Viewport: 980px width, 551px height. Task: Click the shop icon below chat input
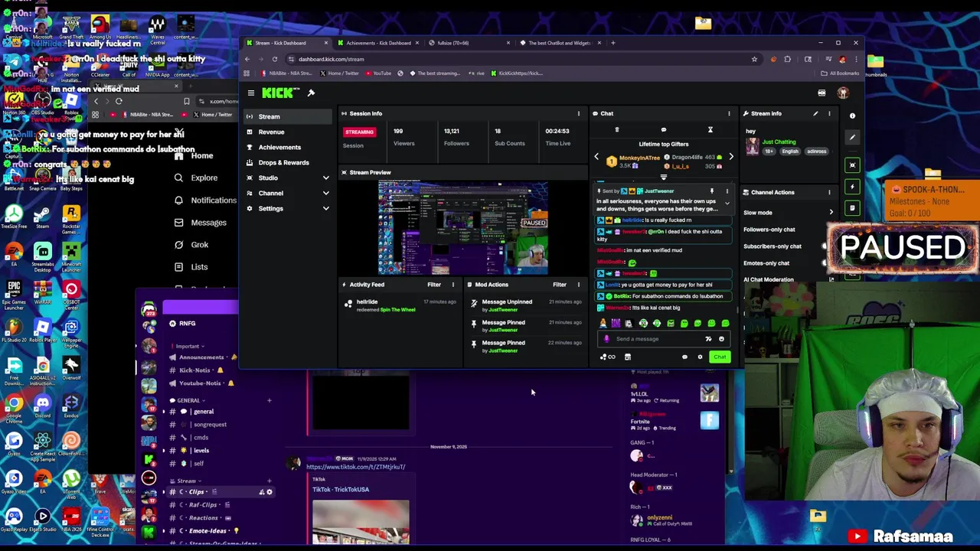pos(627,357)
